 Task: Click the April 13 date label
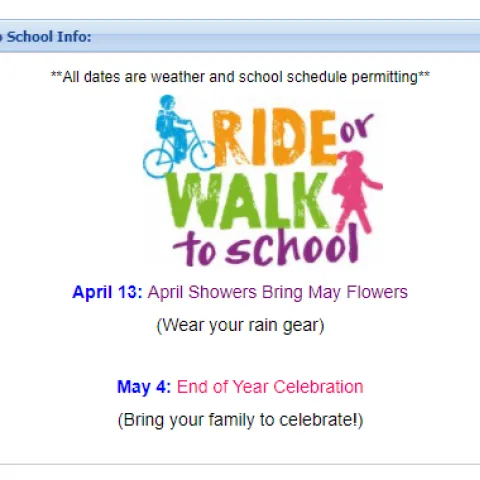107,292
